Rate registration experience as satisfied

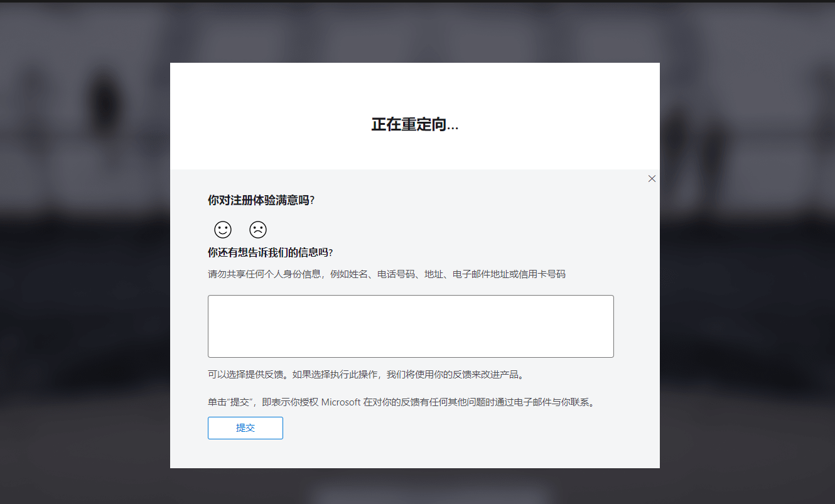tap(223, 230)
